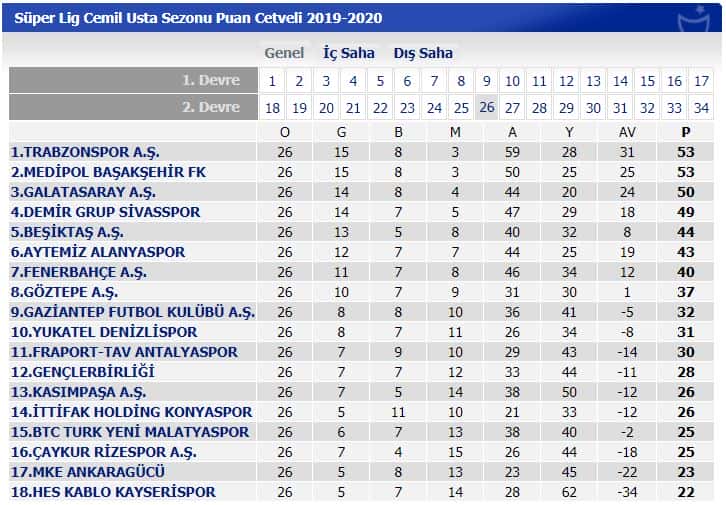Click the league logo icon in the header

(694, 19)
